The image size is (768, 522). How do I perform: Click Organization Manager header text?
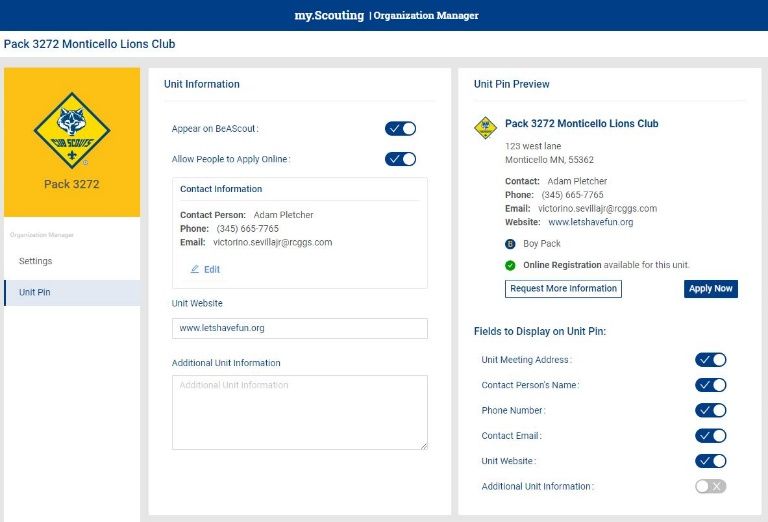(426, 16)
